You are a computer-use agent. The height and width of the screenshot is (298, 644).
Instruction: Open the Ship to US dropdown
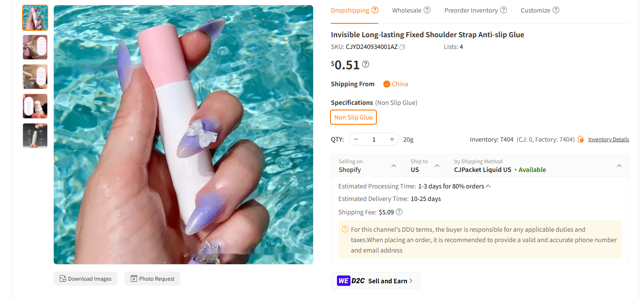pyautogui.click(x=437, y=166)
